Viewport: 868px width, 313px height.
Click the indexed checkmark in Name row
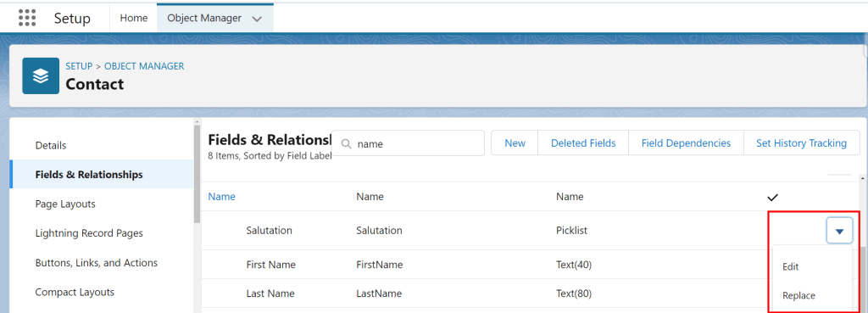tap(773, 198)
